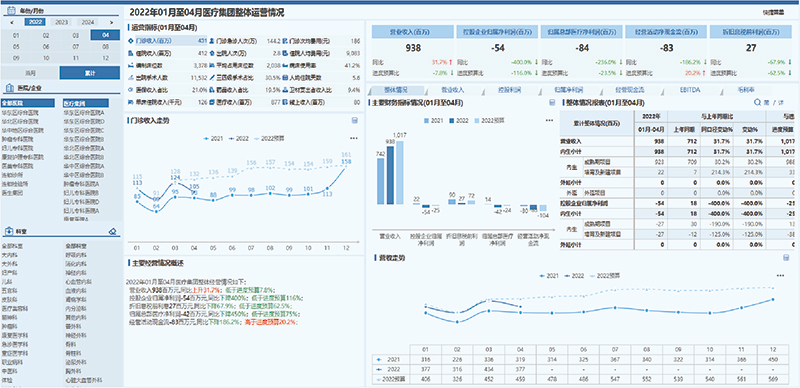Toggle the 2022预算 legend in 门诊收入走势 chart
Image resolution: width=800 pixels, height=388 pixels.
point(273,138)
